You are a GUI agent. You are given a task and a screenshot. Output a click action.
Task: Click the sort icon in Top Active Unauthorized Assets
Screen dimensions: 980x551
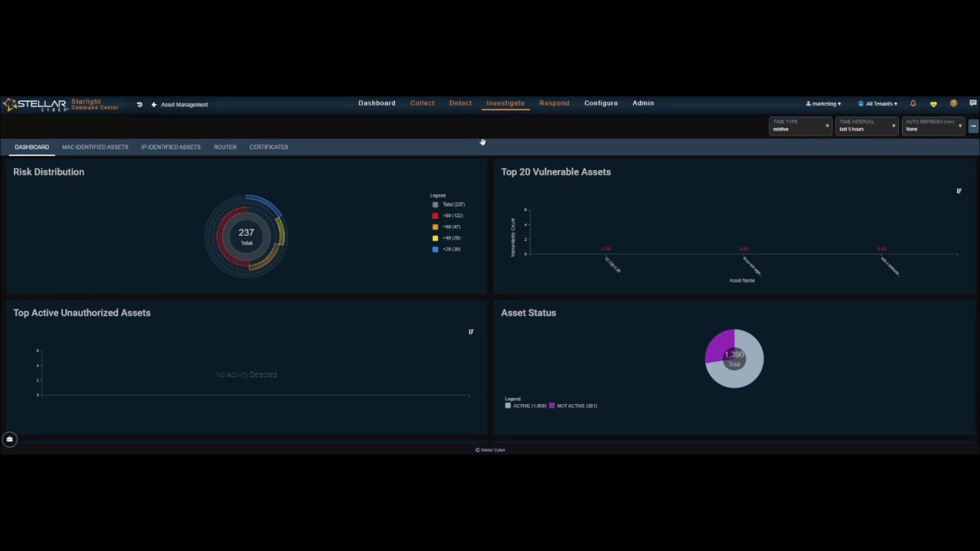click(x=471, y=331)
